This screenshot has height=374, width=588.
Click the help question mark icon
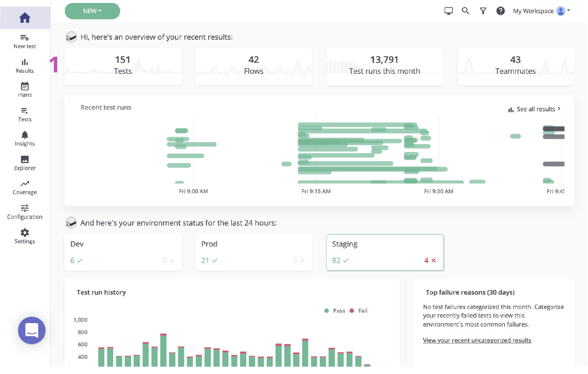click(501, 11)
